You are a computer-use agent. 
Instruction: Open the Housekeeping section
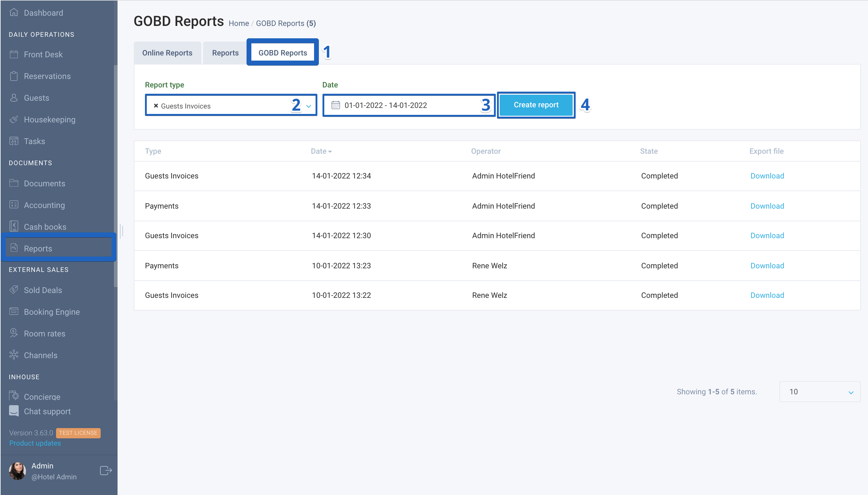50,119
